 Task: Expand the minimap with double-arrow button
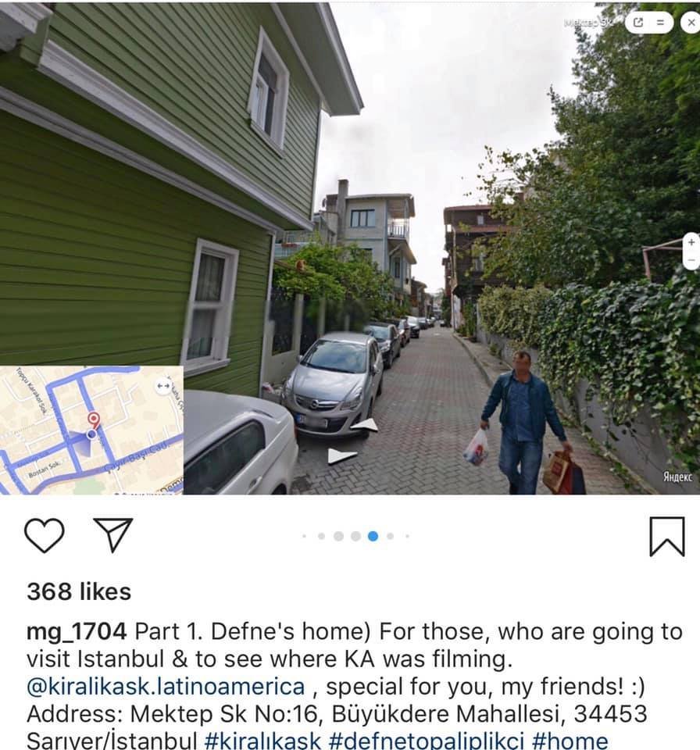(x=163, y=385)
